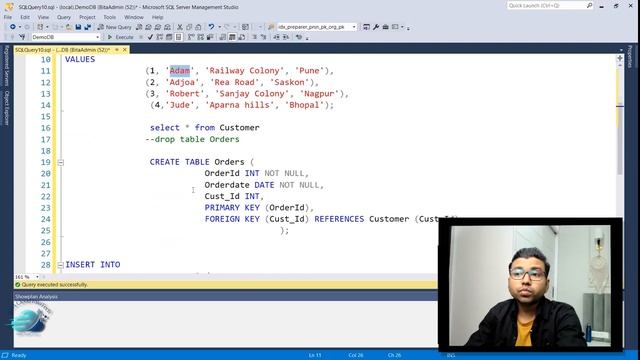Toggle Include Client Statistics
The image size is (640, 360).
click(210, 37)
